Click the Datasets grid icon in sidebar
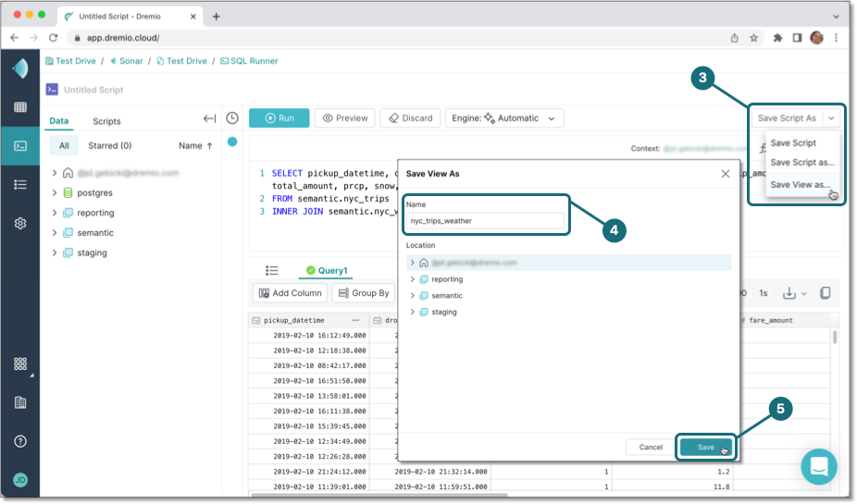Image resolution: width=857 pixels, height=504 pixels. [x=19, y=107]
